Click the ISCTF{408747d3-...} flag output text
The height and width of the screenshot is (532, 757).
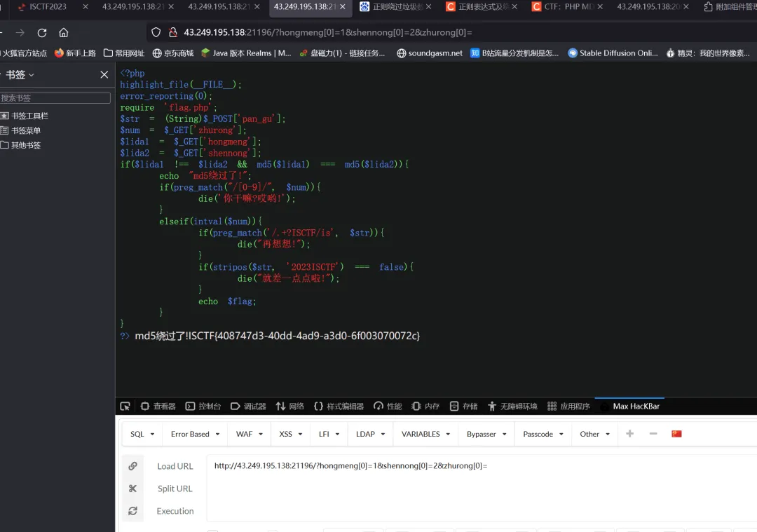click(x=304, y=336)
